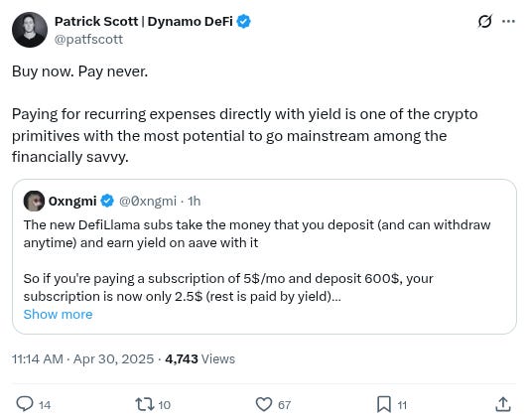Click the Grok slashed-circle icon
Viewport: 528px width, 420px height.
[485, 22]
